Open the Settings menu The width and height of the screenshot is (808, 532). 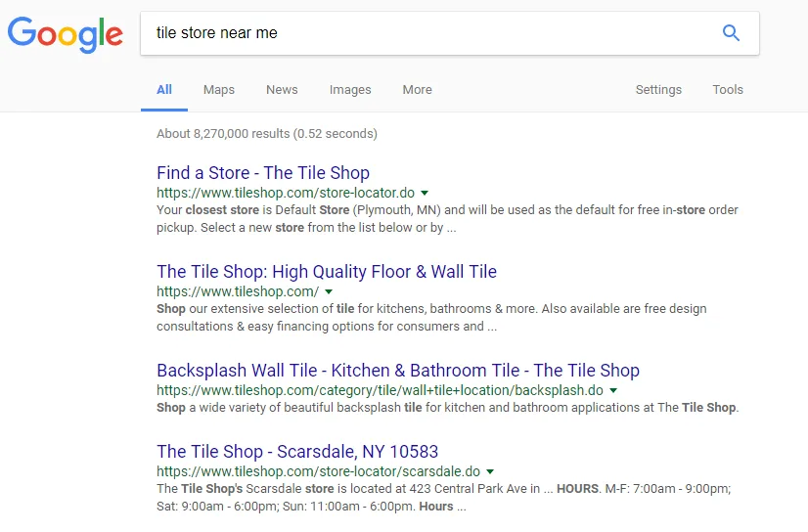[x=658, y=90]
